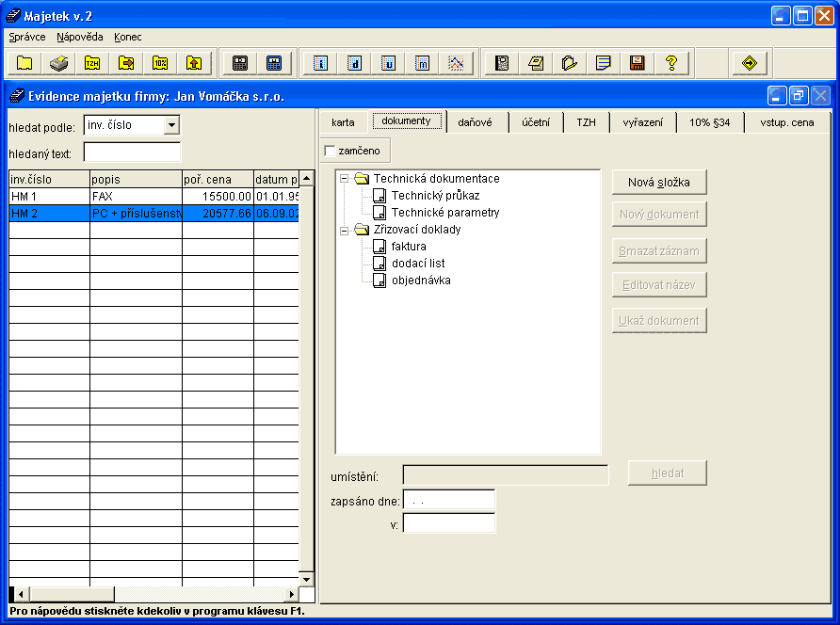Viewport: 840px width, 625px height.
Task: Click the Smazat záznam button
Action: click(659, 251)
